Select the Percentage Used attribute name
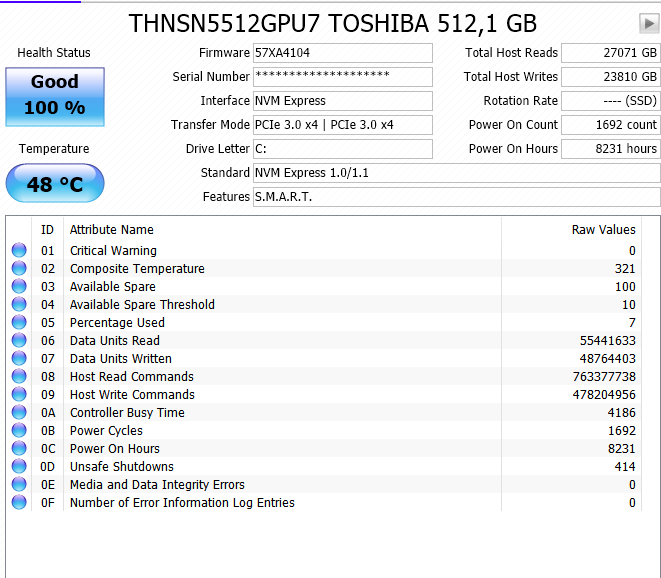Screen dimensions: 661x578 coord(117,323)
